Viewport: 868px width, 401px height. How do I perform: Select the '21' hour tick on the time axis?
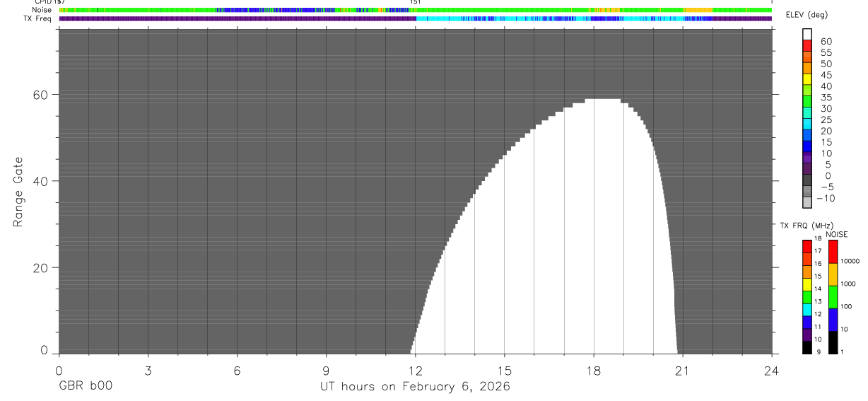pyautogui.click(x=683, y=371)
